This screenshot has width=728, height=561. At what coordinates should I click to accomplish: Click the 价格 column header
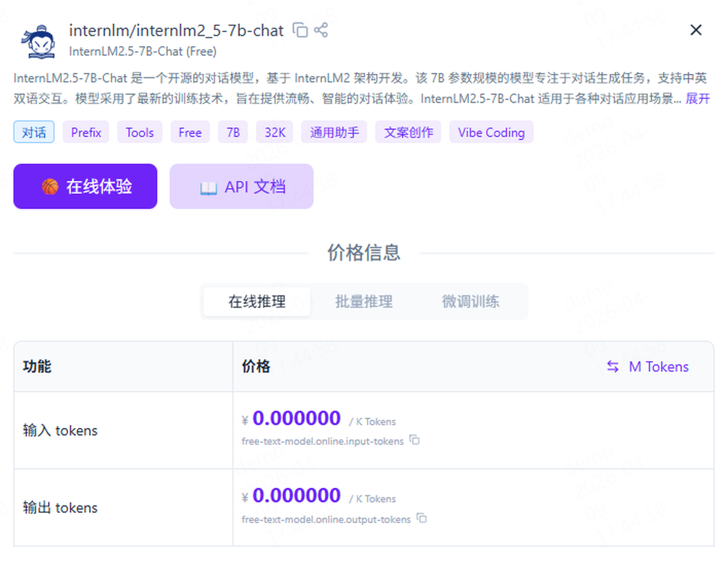[x=256, y=367]
